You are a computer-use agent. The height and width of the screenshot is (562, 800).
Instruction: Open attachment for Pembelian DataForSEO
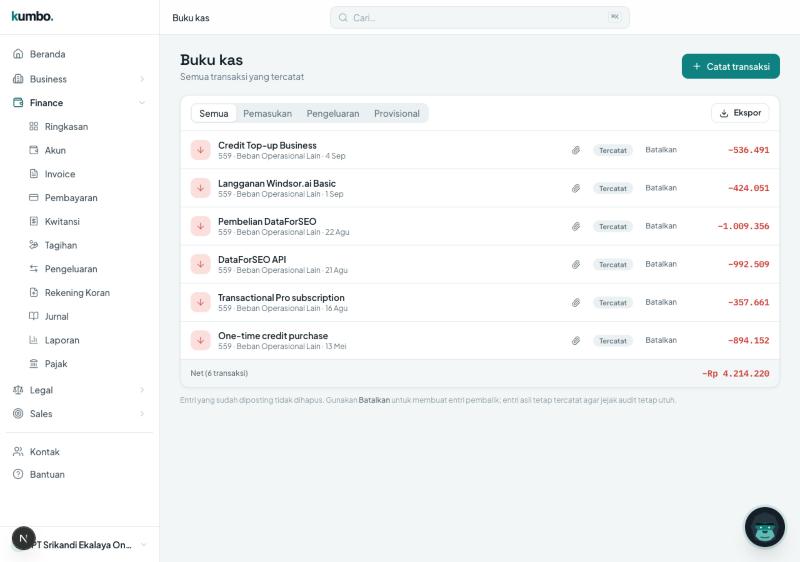[576, 226]
